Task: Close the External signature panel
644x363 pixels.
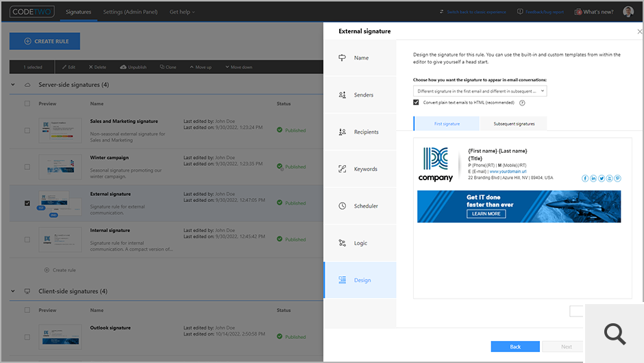Action: [639, 32]
